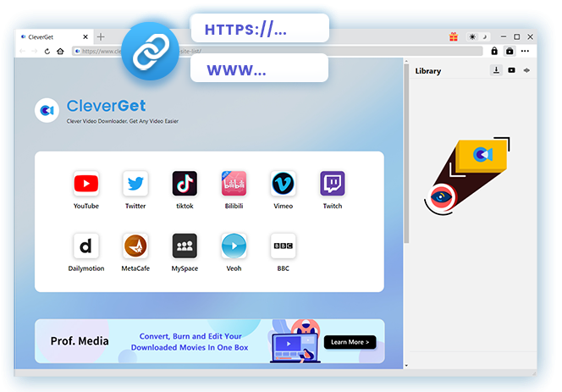Open the Bilibili site icon
Screen dimensions: 562x392
(x=234, y=184)
